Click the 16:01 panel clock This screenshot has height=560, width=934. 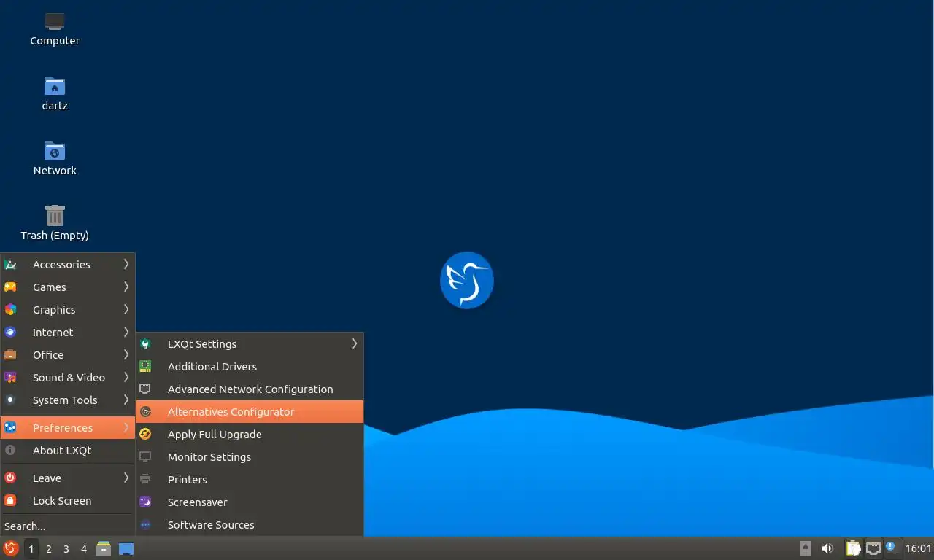[x=918, y=548]
